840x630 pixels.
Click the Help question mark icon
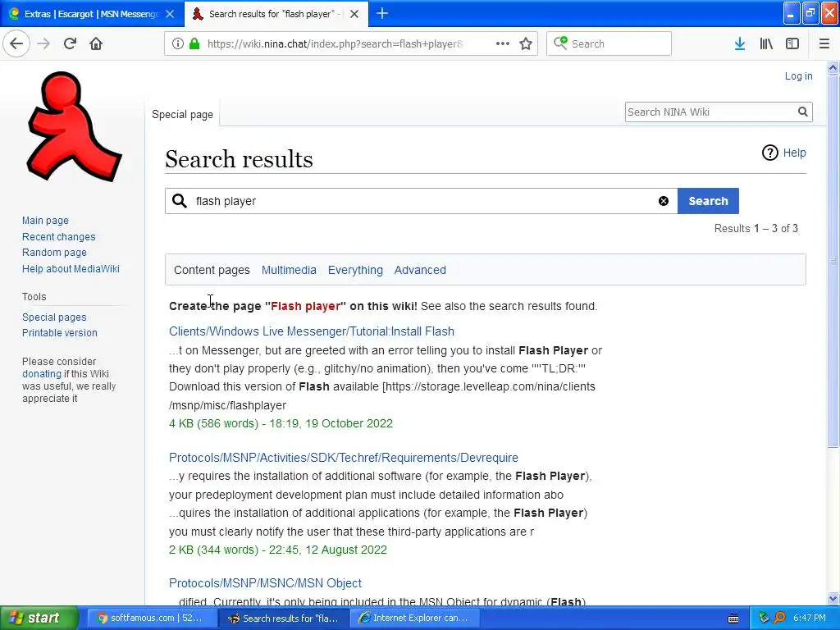click(x=769, y=153)
